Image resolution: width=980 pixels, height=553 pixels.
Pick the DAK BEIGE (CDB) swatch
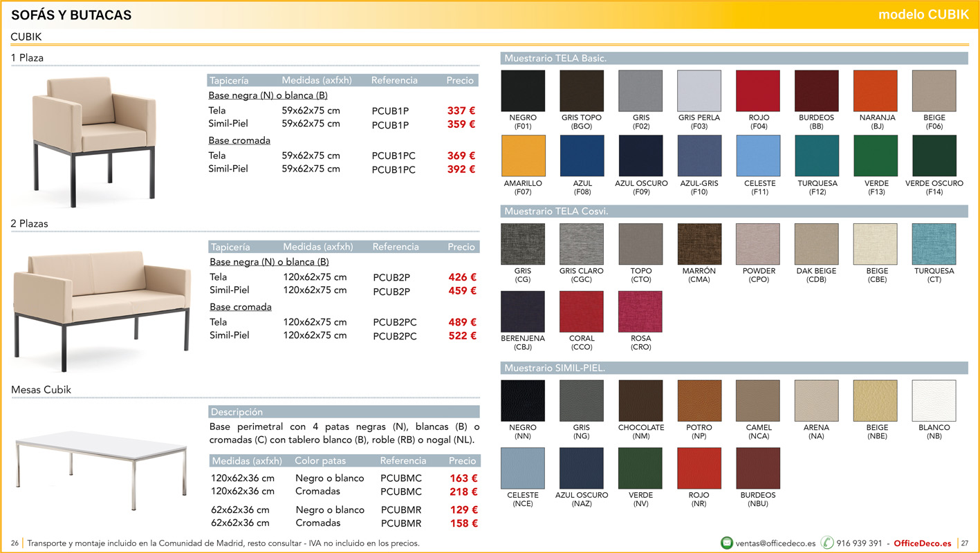[817, 244]
